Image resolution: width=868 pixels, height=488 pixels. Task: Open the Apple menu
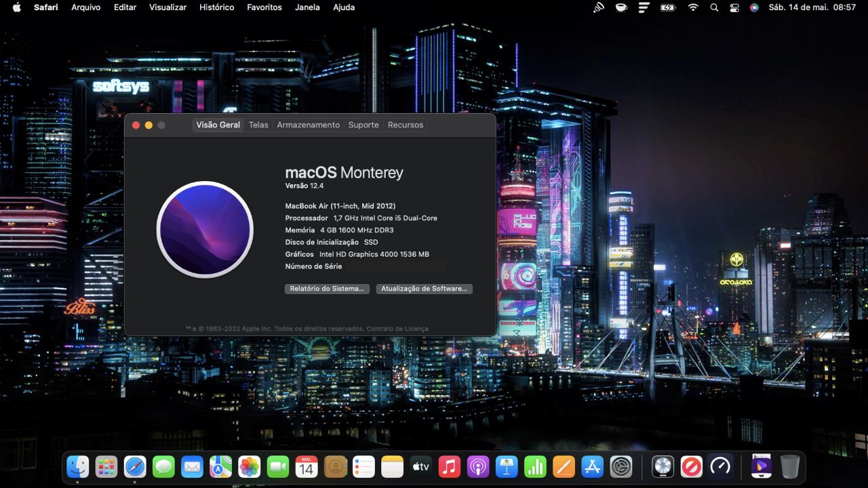point(17,7)
